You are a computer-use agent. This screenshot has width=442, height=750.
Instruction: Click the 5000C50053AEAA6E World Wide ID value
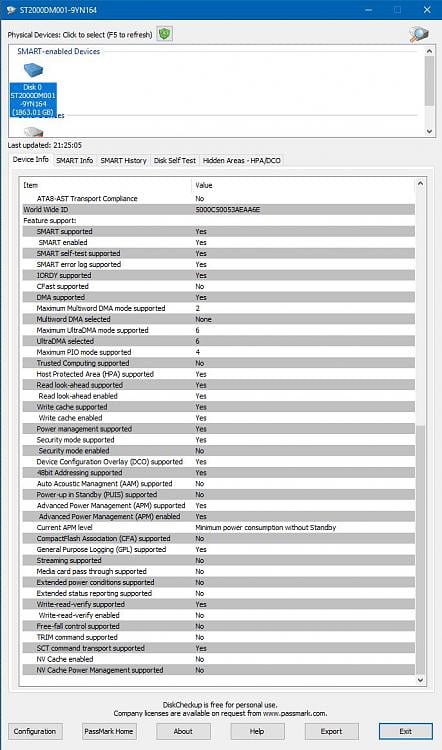[228, 210]
